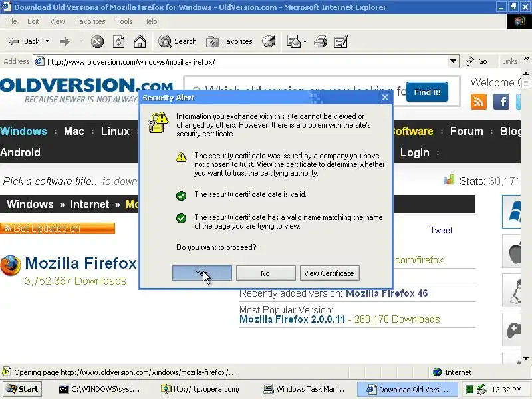Click the 12:32 PM system clock
The width and height of the screenshot is (532, 399).
(x=507, y=390)
